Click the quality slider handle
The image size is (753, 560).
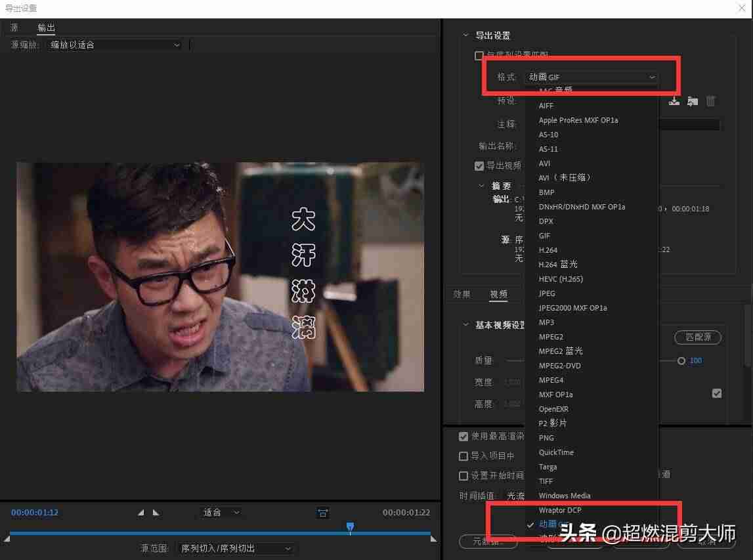tap(681, 360)
